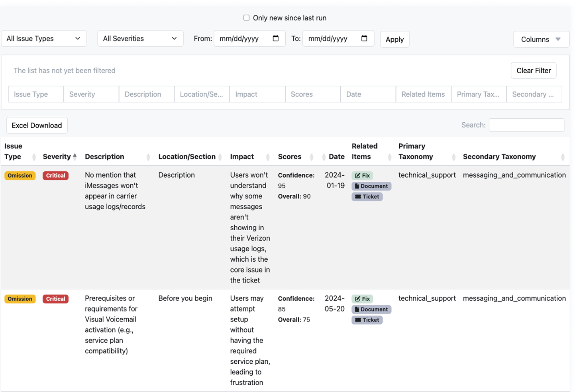Focus the Search input field

pyautogui.click(x=526, y=125)
